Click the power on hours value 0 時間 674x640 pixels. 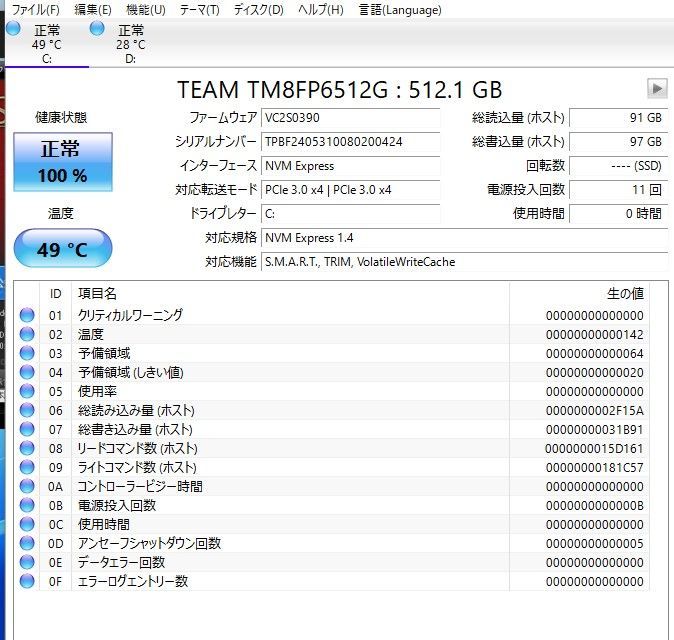[619, 214]
